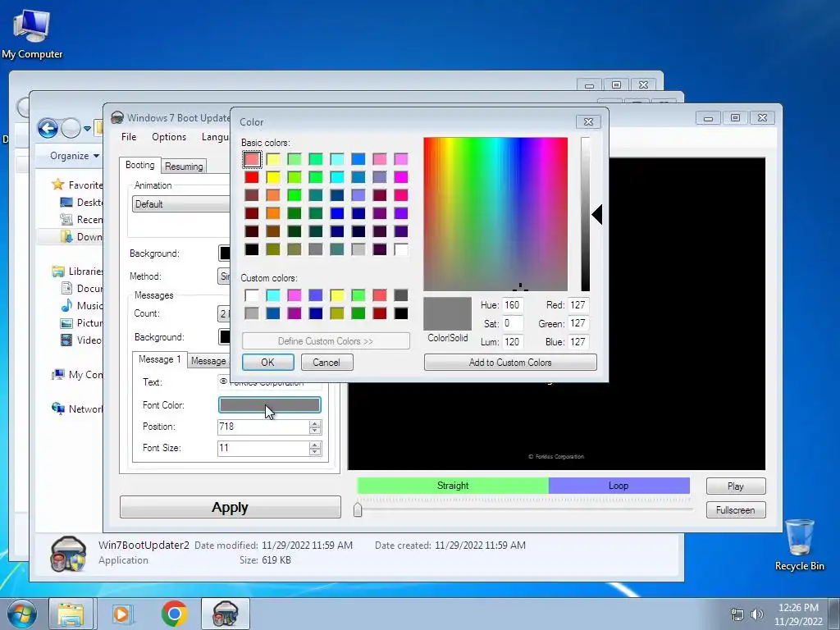Close the Color dialog with X button
The height and width of the screenshot is (630, 840).
pyautogui.click(x=588, y=122)
